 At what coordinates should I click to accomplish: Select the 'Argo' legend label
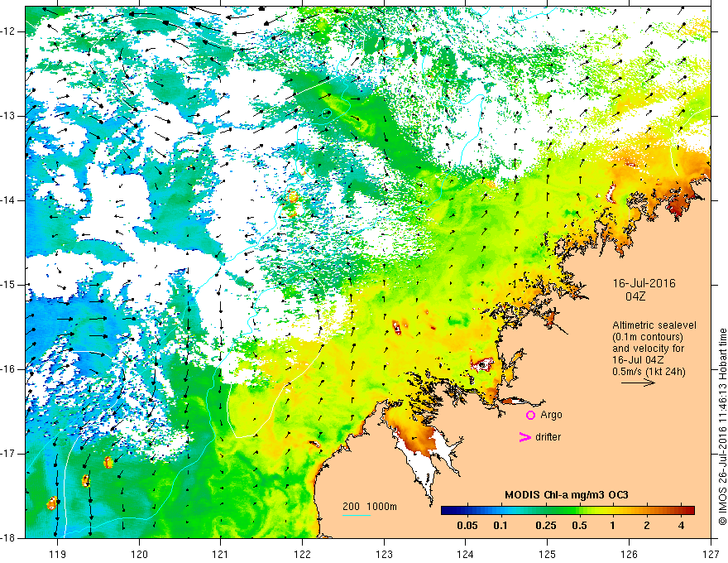[551, 415]
